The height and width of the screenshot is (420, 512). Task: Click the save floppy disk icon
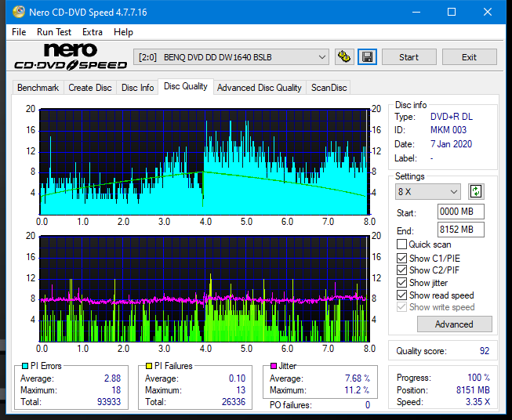tap(368, 57)
